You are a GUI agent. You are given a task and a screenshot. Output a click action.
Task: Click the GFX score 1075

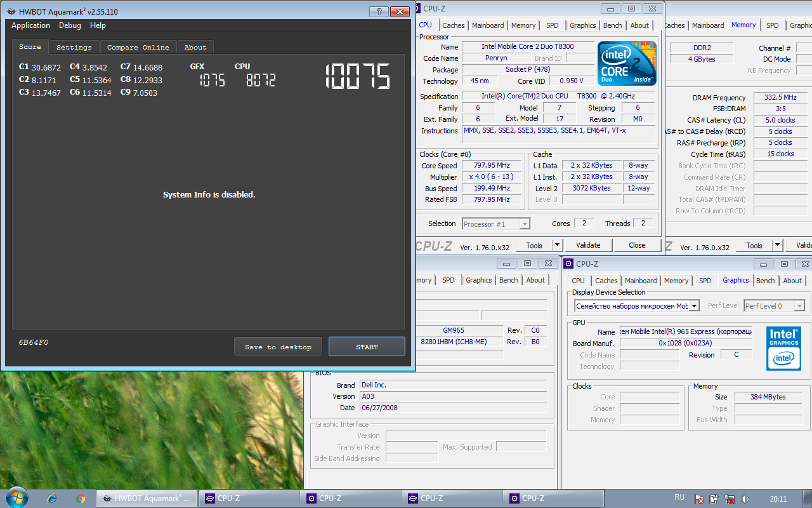212,80
